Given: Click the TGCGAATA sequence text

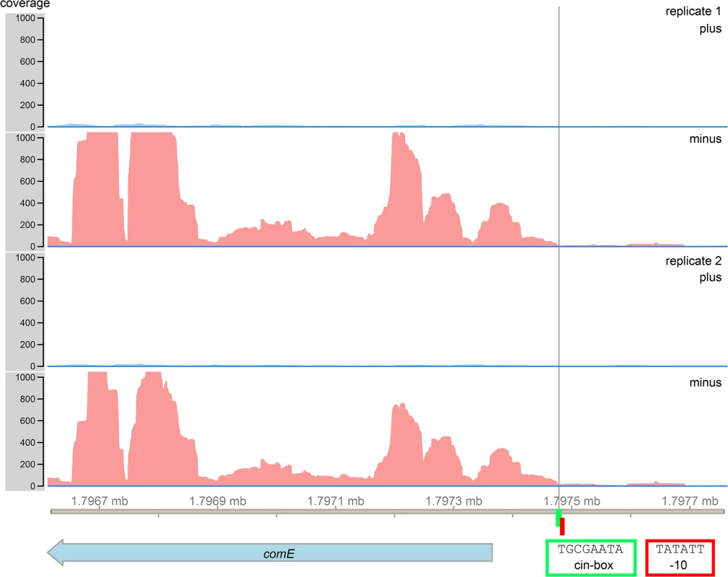Looking at the screenshot, I should pyautogui.click(x=590, y=549).
